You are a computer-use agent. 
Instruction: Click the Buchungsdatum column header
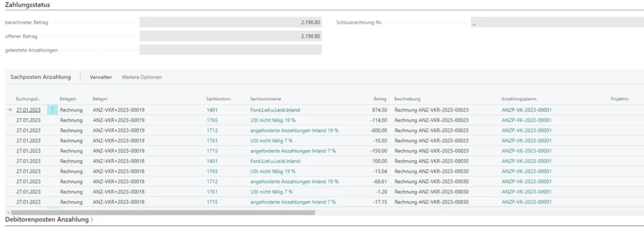click(28, 99)
